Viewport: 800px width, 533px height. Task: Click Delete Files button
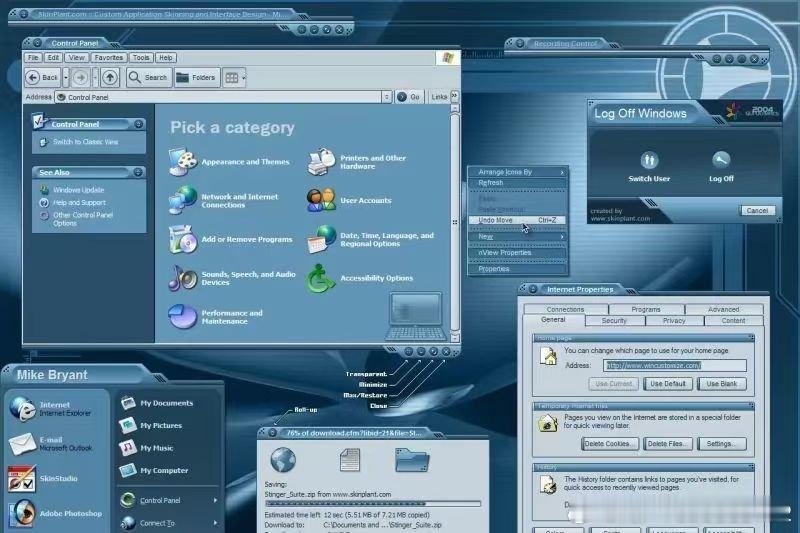(667, 444)
